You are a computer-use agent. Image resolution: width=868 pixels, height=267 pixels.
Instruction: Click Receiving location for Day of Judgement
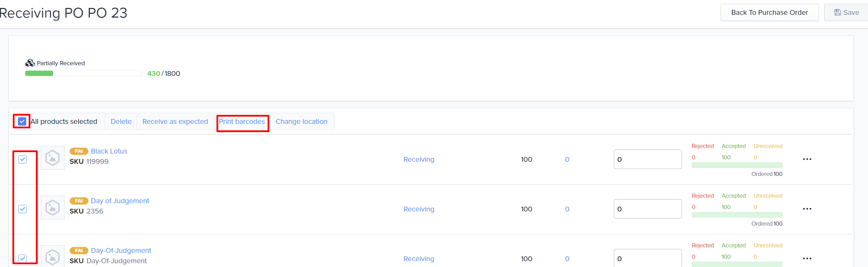pyautogui.click(x=419, y=209)
